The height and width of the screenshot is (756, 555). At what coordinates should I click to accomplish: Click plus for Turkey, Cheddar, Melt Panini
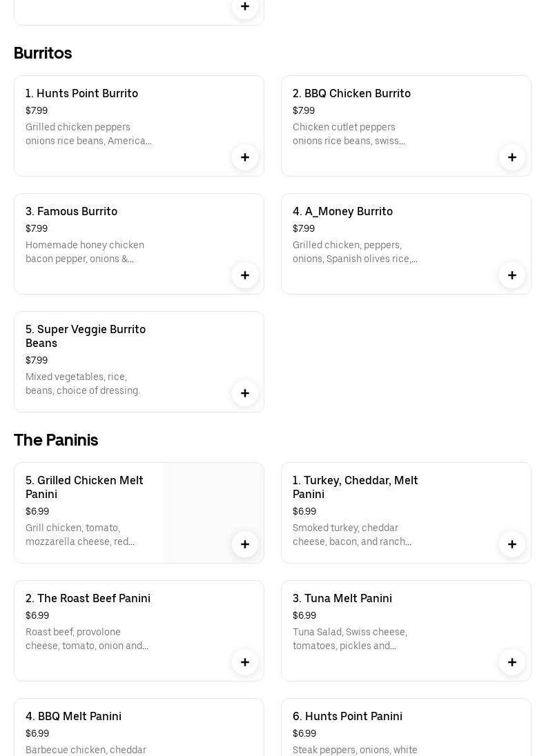click(512, 544)
